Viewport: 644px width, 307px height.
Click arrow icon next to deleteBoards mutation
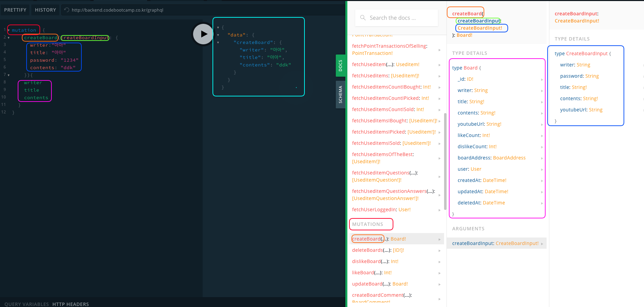(x=439, y=251)
